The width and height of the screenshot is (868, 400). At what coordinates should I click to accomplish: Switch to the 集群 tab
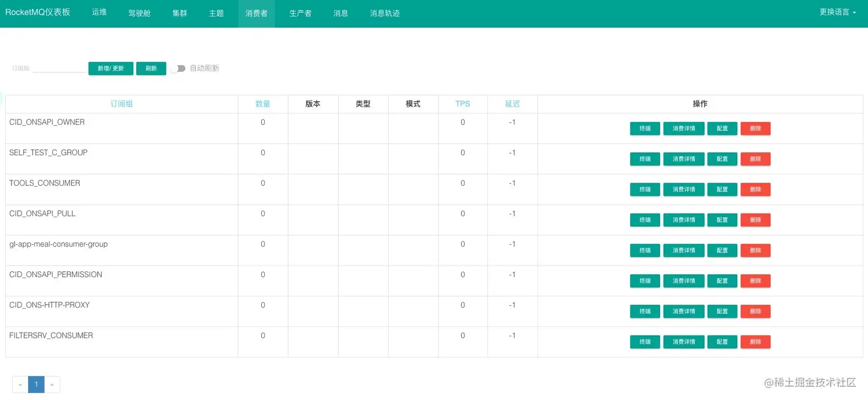tap(180, 13)
